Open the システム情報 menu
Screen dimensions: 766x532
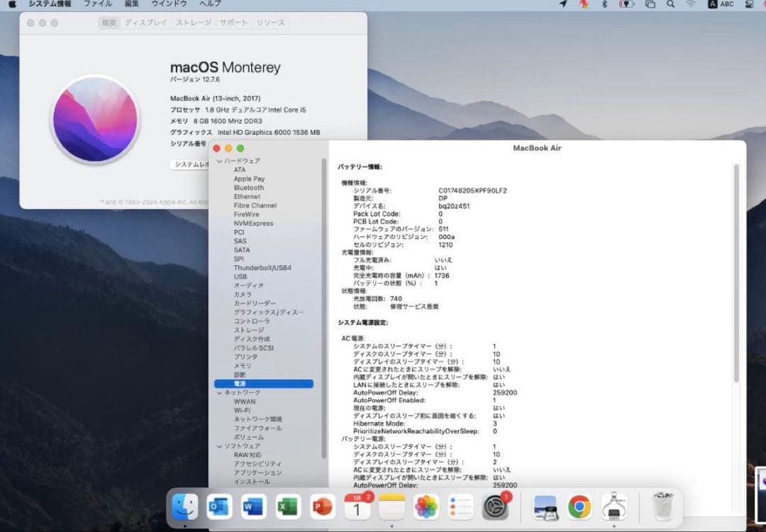[x=50, y=4]
